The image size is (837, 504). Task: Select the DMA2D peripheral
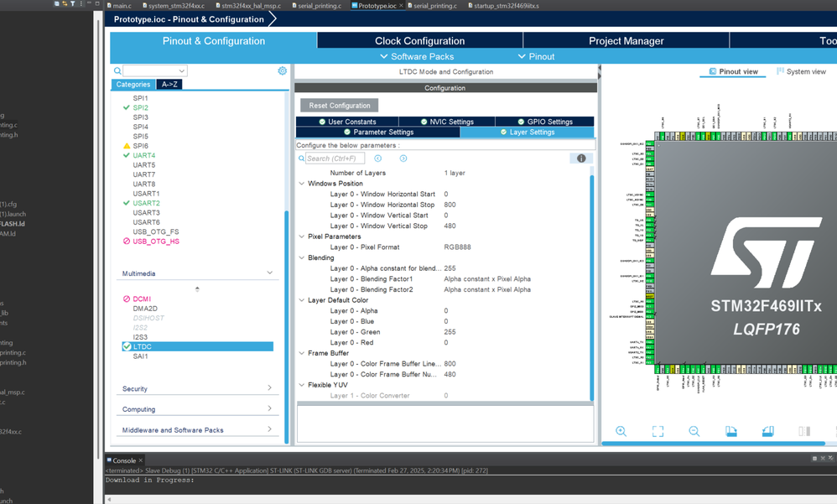tap(145, 308)
